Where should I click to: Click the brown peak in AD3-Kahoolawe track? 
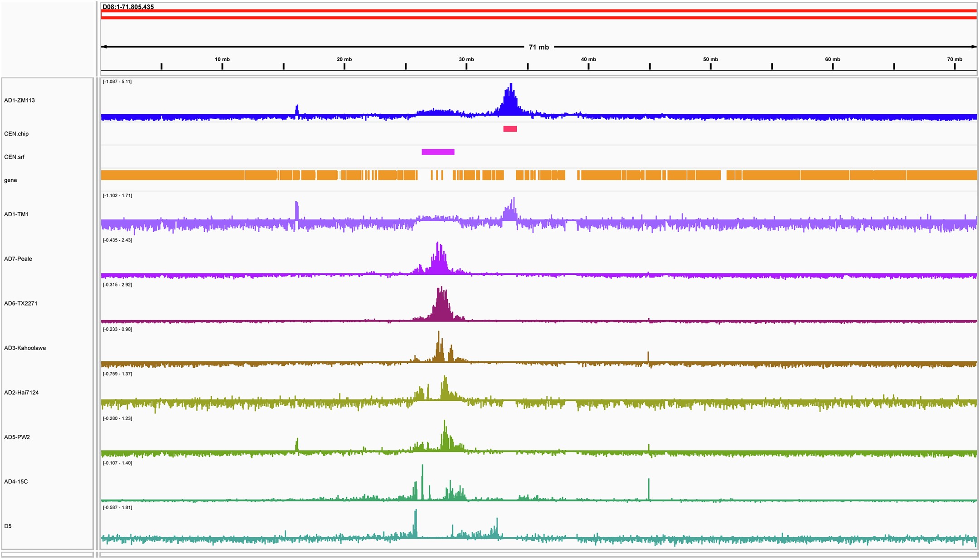coord(439,347)
